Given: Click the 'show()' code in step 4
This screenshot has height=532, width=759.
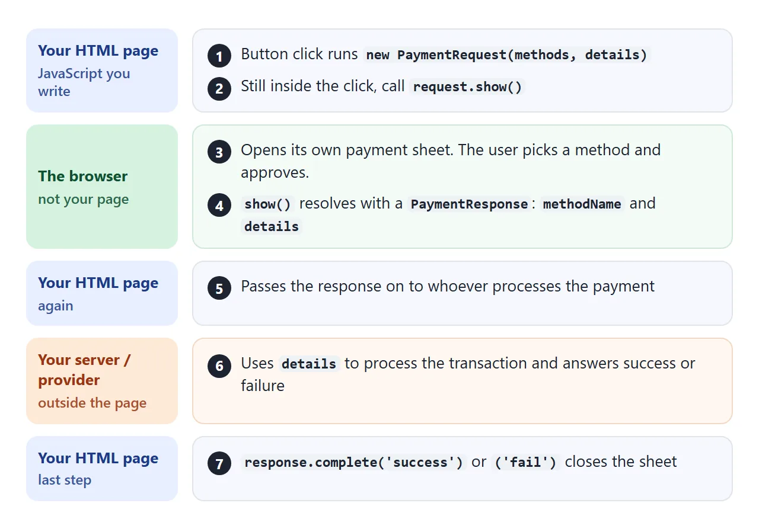Looking at the screenshot, I should tap(268, 204).
